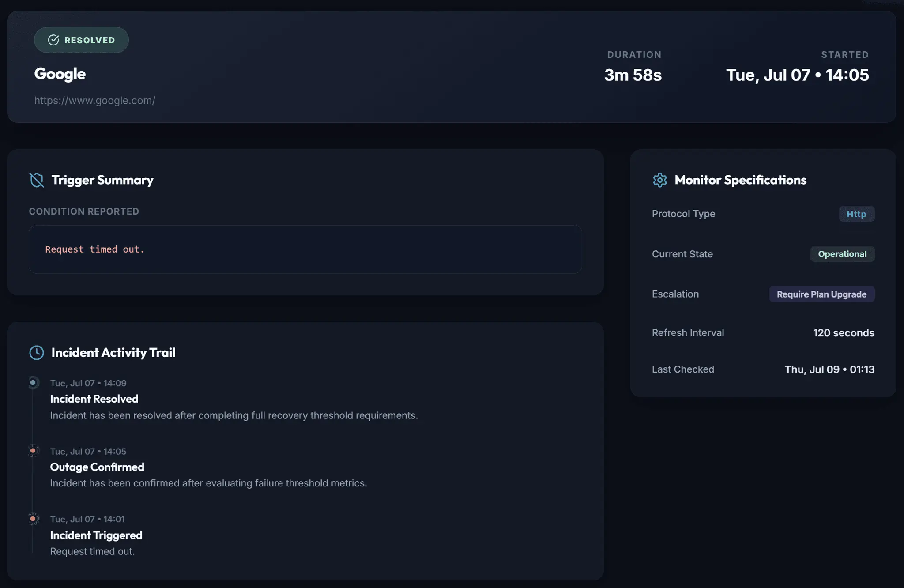Click the Escalation label
The width and height of the screenshot is (904, 588).
pos(675,294)
